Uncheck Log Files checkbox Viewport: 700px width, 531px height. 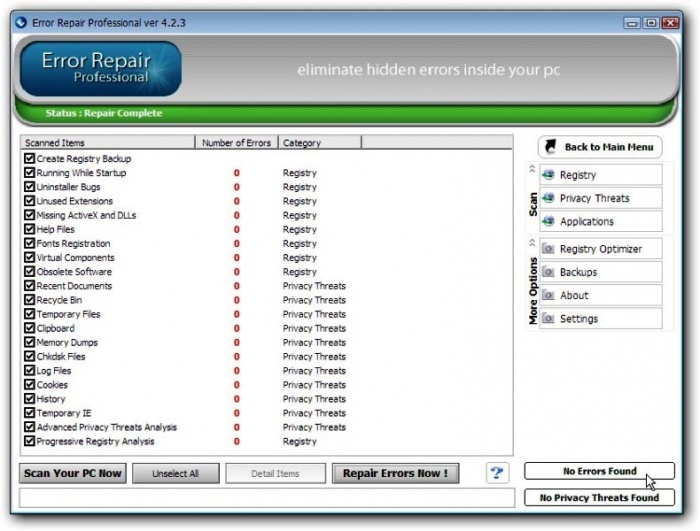29,370
